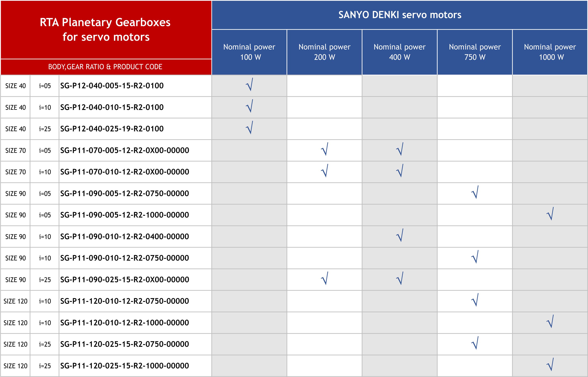The width and height of the screenshot is (588, 377).
Task: Click the 750 W checkmark for SG-P11-090-005-12-R2-0750-00000
Action: coord(475,192)
